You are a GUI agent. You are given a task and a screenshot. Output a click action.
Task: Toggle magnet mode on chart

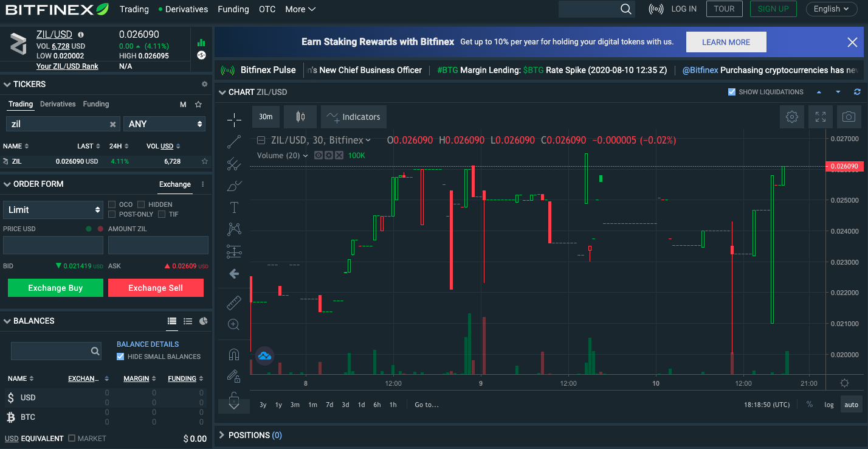(234, 354)
